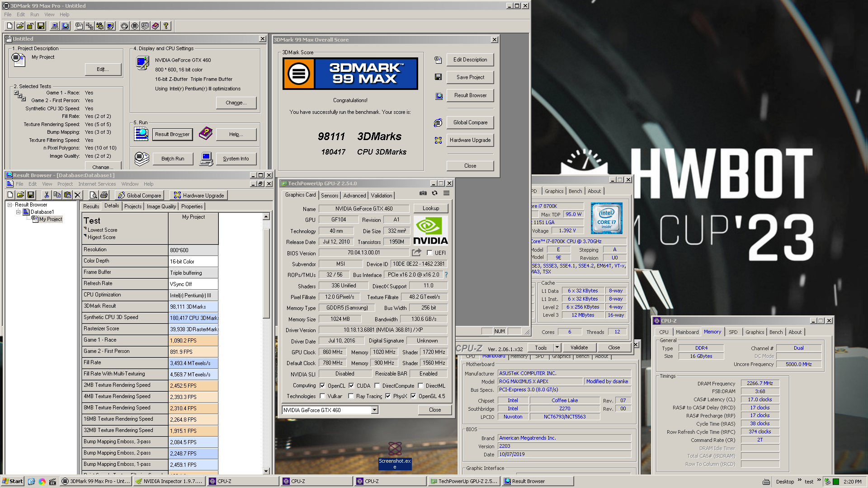
Task: Click Print Preview icon in Result Browser toolbar
Action: point(94,195)
